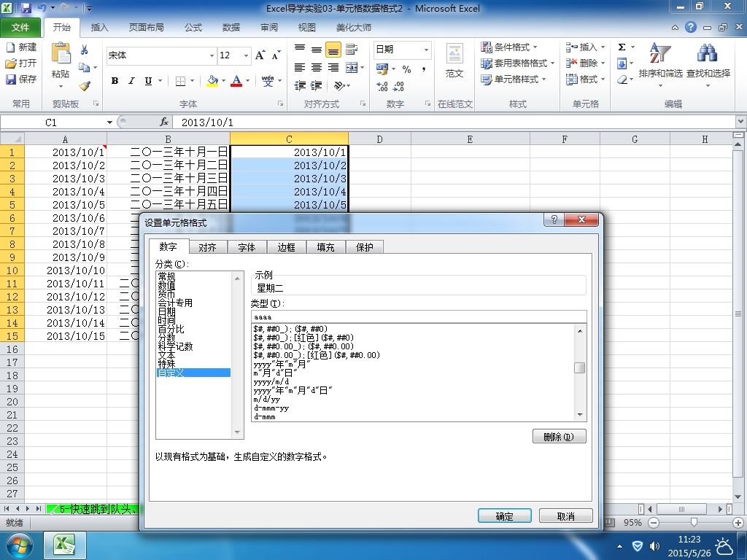Click the comma style icon
The height and width of the screenshot is (560, 747).
(x=424, y=69)
